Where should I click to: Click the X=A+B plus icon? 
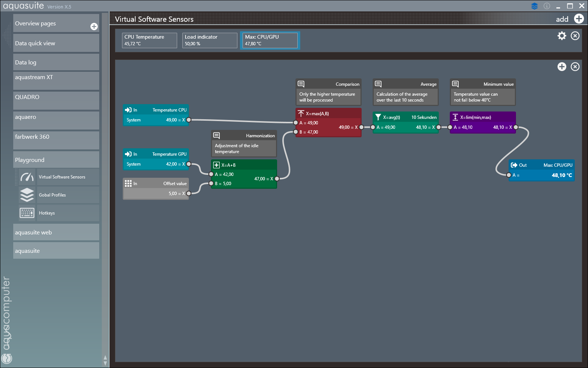click(216, 165)
